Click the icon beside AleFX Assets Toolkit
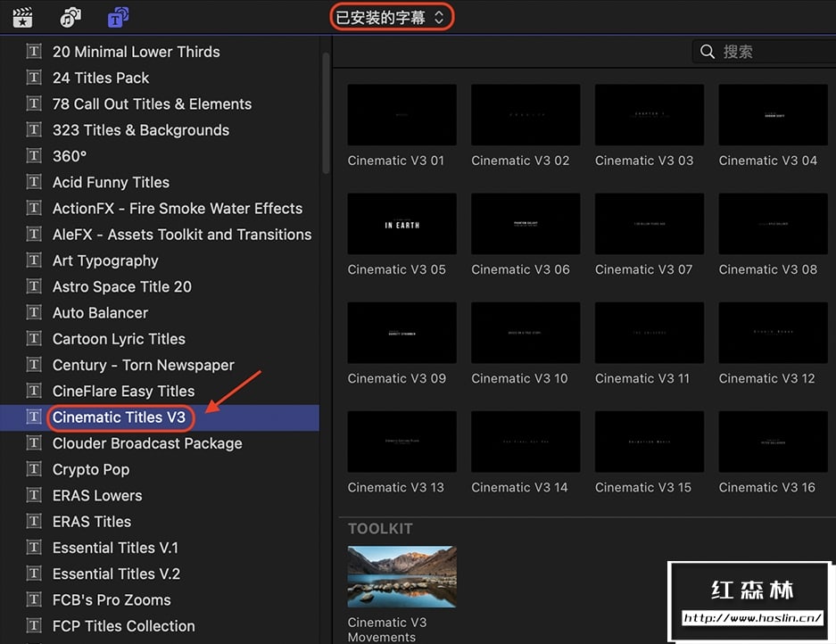This screenshot has height=644, width=836. [34, 234]
